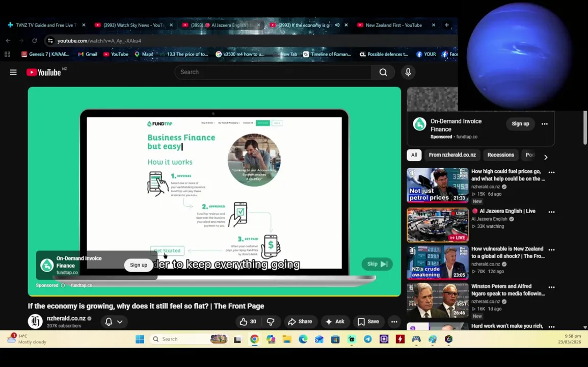Screen dimensions: 588x367
Task: Select the Recessions filter chip
Action: pyautogui.click(x=501, y=155)
